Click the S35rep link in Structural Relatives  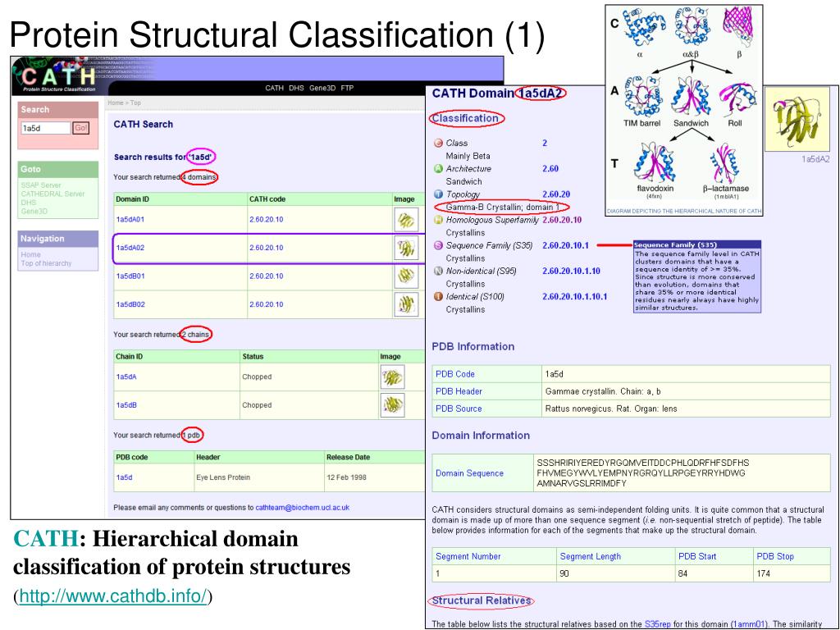tap(657, 624)
